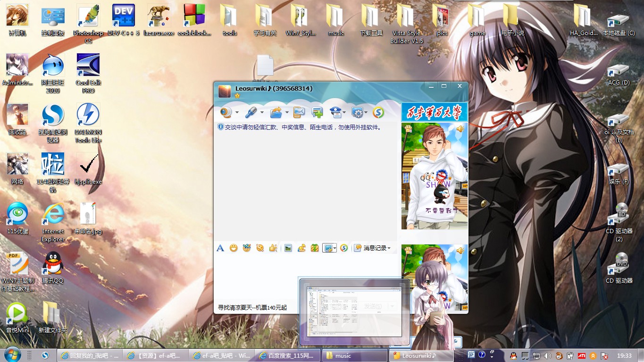The image size is (644, 362).
Task: Open the 消息记录 message history dropdown
Action: 373,248
